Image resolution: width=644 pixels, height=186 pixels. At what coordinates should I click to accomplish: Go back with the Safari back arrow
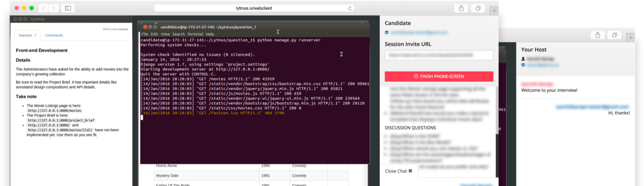coord(43,8)
